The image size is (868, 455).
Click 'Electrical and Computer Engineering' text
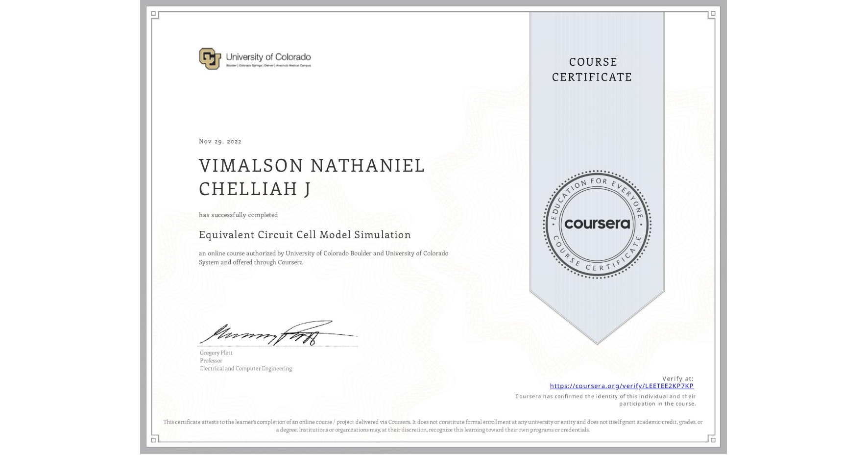click(x=246, y=368)
